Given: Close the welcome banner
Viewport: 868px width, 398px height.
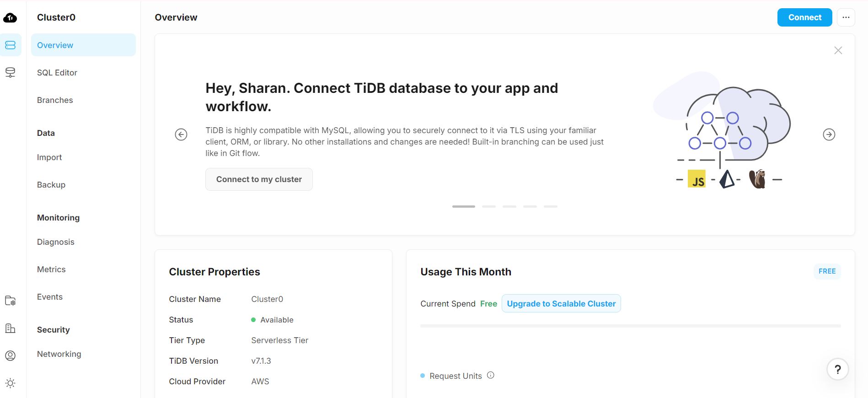Looking at the screenshot, I should pyautogui.click(x=838, y=50).
